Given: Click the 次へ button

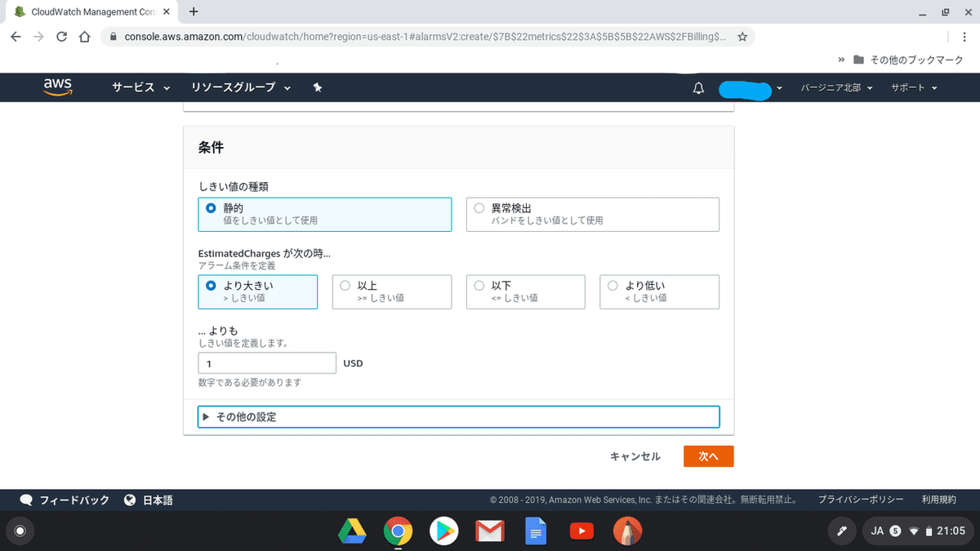Looking at the screenshot, I should pos(707,456).
